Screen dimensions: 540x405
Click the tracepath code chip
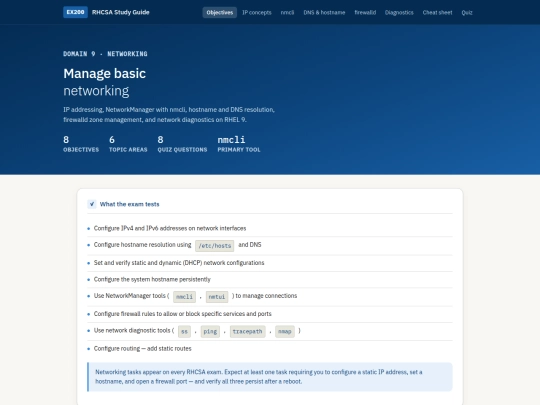click(247, 331)
